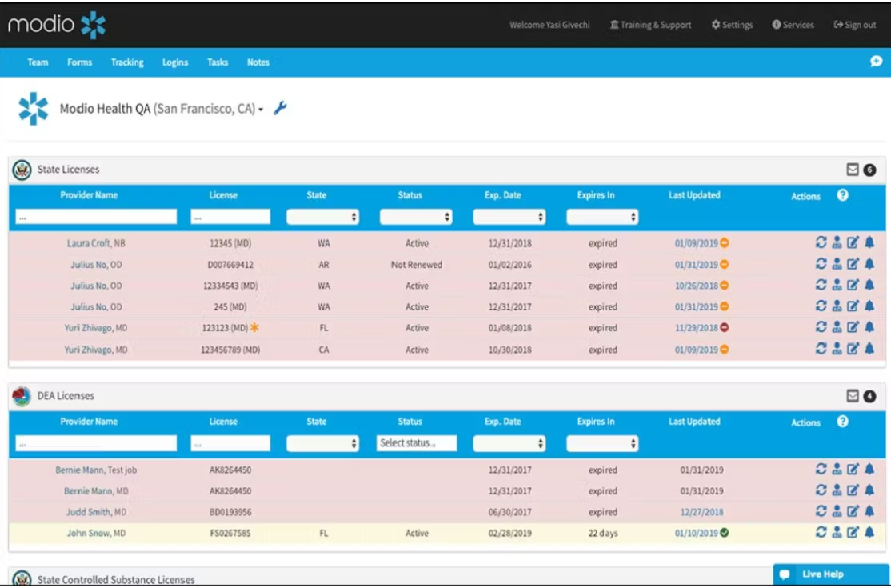891x588 pixels.
Task: Open State filter dropdown in DEA Licenses
Action: coord(323,443)
